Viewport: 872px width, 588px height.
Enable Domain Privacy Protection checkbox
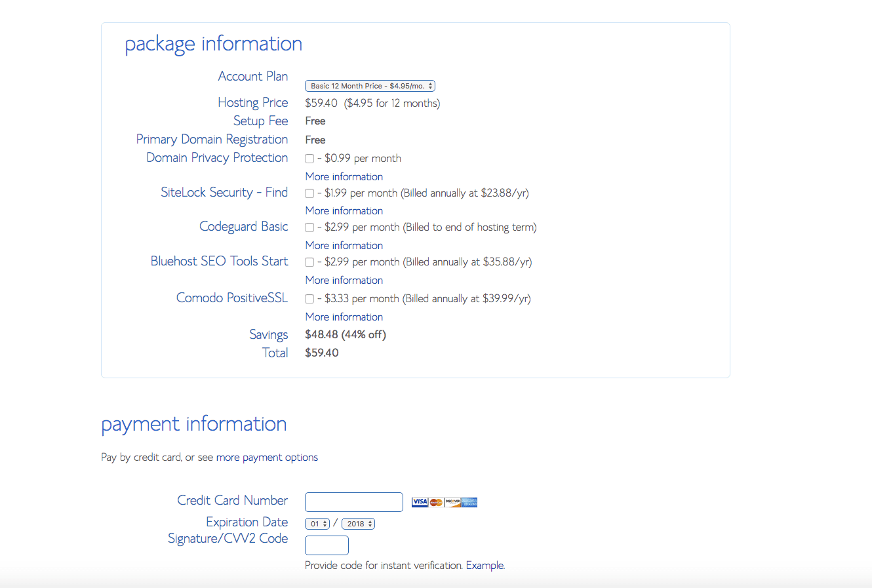click(x=309, y=159)
